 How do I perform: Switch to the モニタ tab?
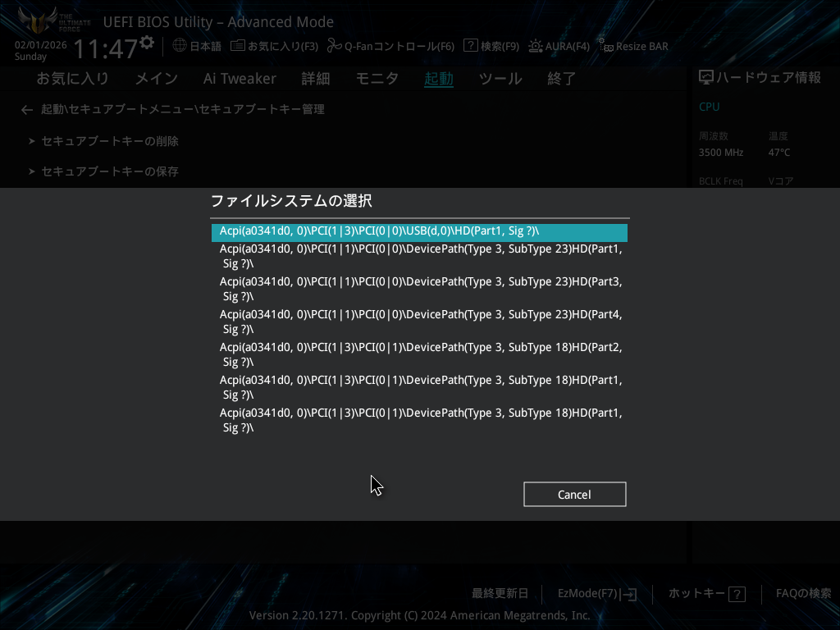(377, 79)
